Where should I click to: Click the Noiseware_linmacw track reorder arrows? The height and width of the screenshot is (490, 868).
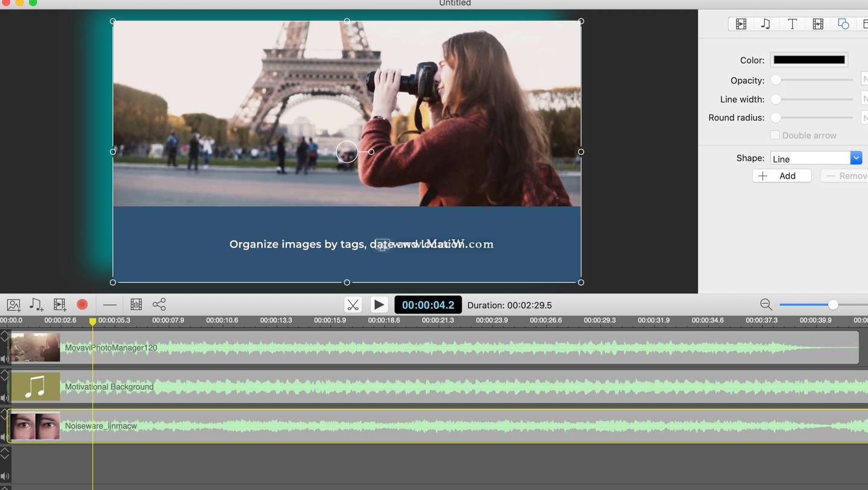[4, 414]
